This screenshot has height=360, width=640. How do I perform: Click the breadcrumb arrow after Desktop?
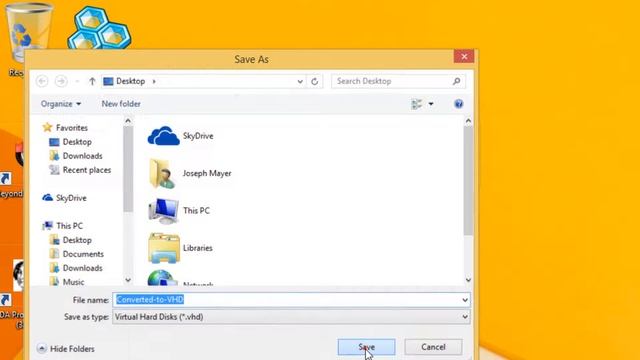(154, 81)
